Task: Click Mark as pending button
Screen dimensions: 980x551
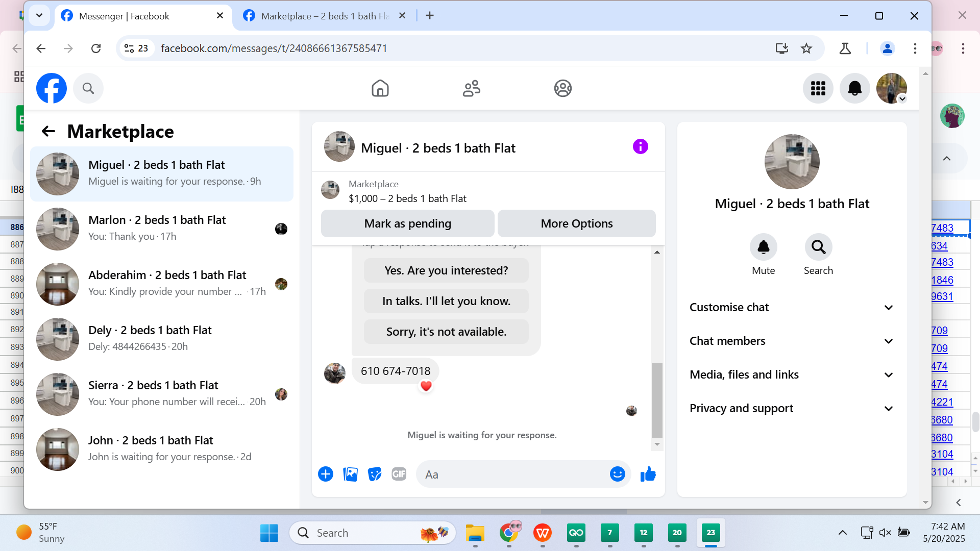Action: click(407, 223)
